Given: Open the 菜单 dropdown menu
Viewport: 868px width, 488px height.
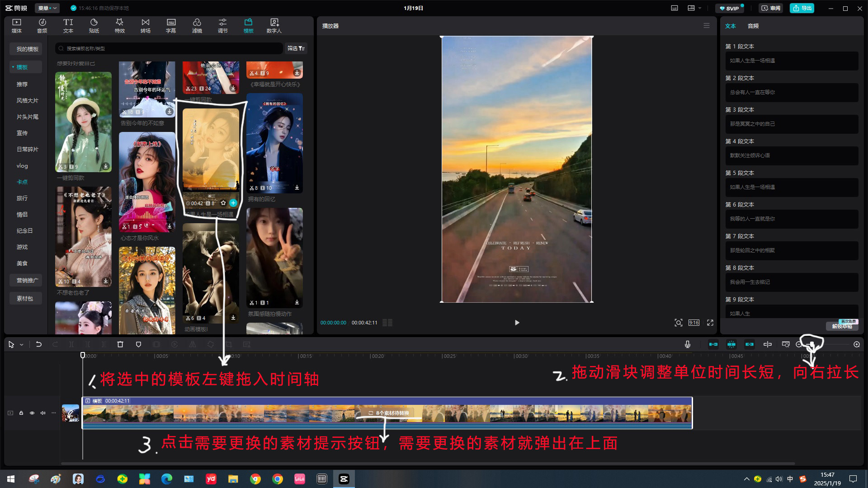Looking at the screenshot, I should [47, 8].
